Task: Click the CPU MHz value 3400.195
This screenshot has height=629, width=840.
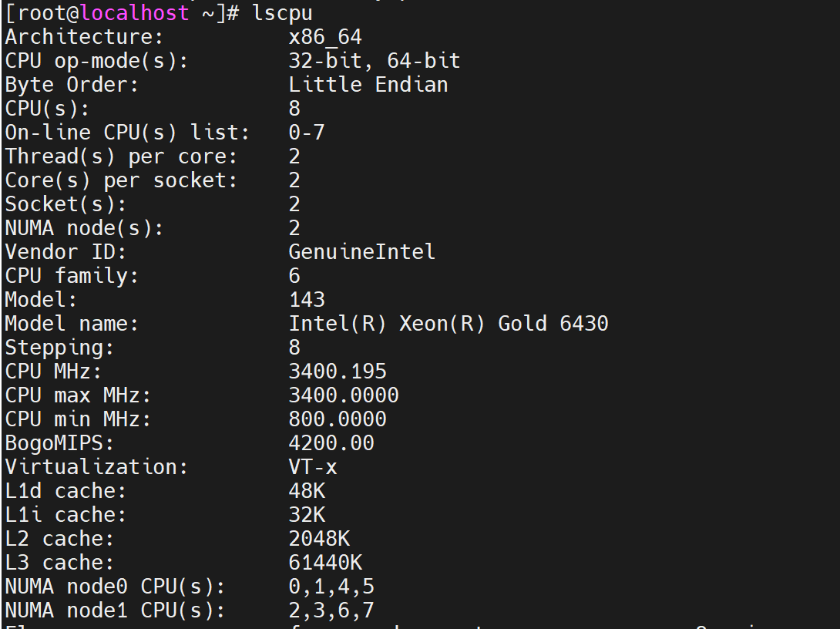Action: point(338,371)
